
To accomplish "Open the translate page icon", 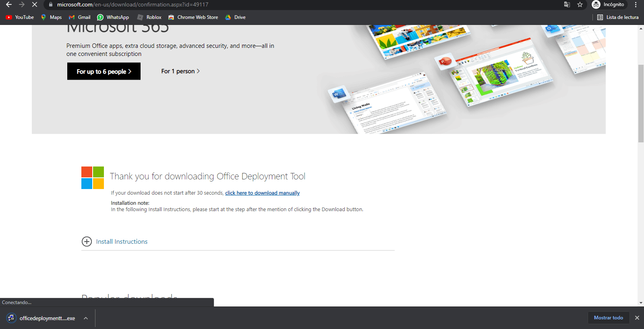I will click(x=567, y=4).
